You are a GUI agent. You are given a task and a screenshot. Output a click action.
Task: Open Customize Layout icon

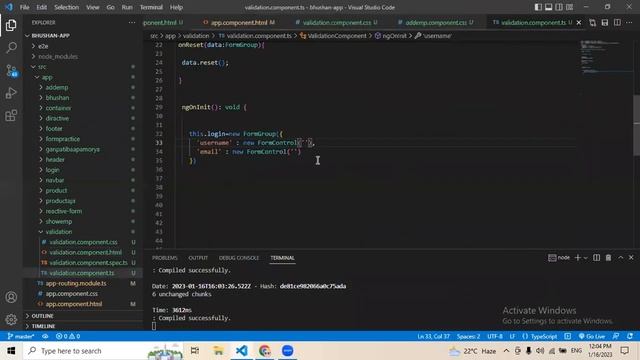pyautogui.click(x=569, y=7)
